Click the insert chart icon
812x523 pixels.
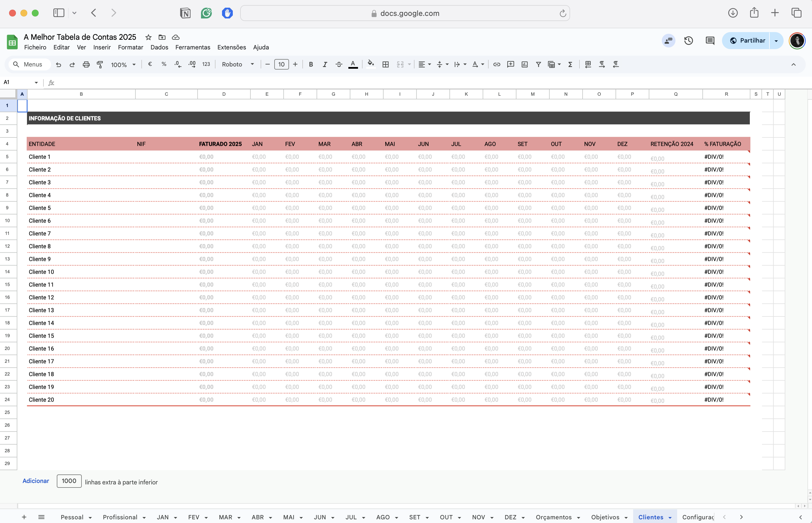[x=524, y=64]
